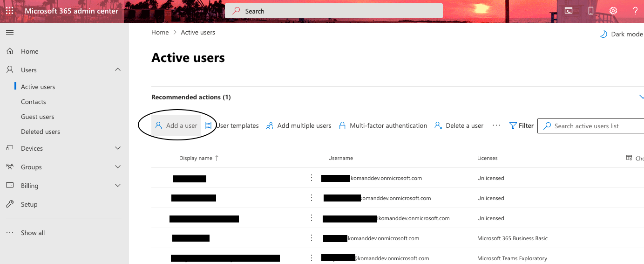Collapse the Users section chevron
644x264 pixels.
[x=118, y=69]
